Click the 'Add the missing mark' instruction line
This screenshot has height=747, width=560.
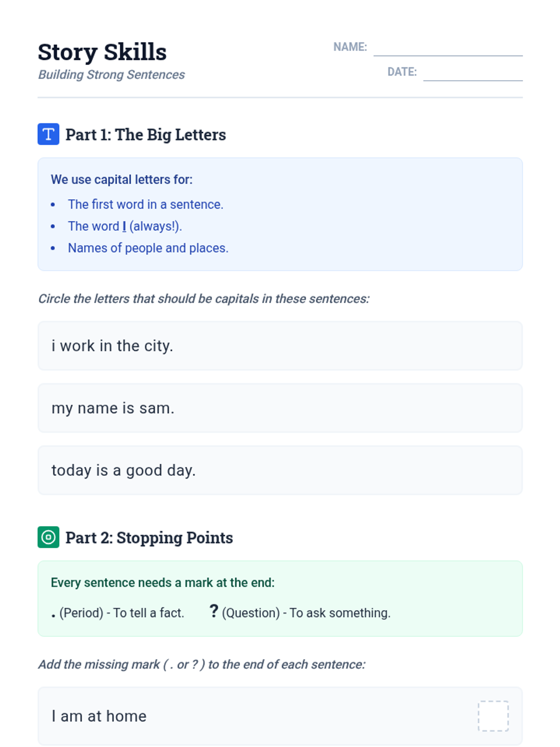[x=202, y=664]
